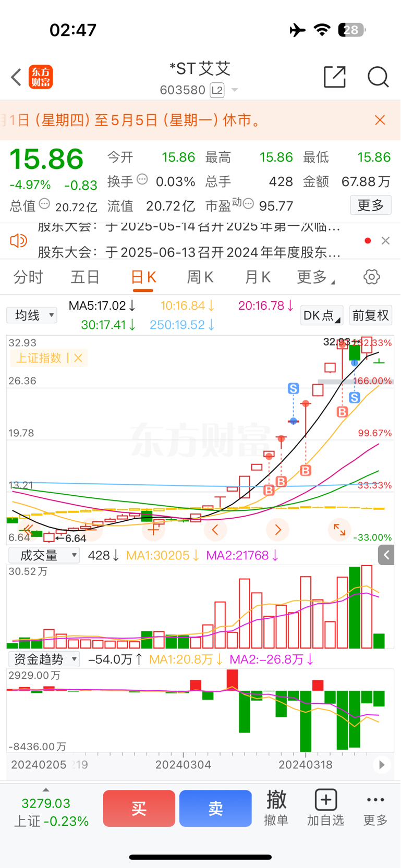The height and width of the screenshot is (868, 401).
Task: Tap the B marker below the 26.36 S label
Action: pyautogui.click(x=342, y=412)
